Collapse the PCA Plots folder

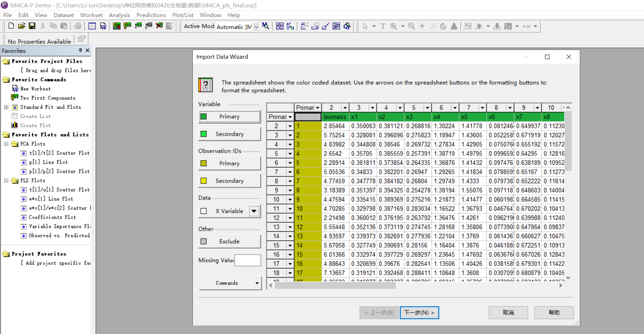6,144
